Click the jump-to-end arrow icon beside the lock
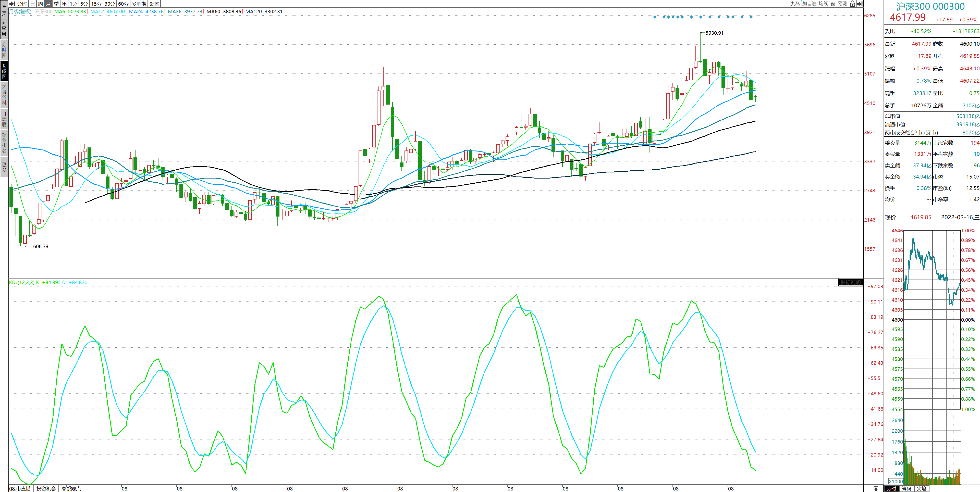Screen dimensions: 980x492 859,4
